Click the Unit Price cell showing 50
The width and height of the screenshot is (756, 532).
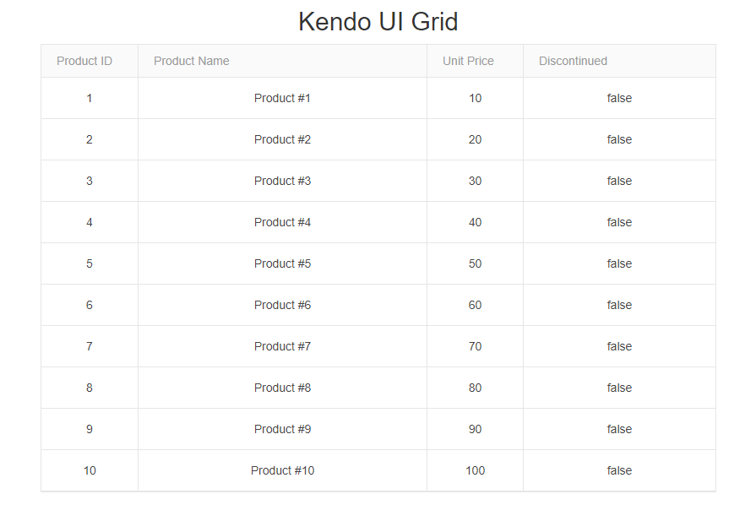tap(475, 263)
